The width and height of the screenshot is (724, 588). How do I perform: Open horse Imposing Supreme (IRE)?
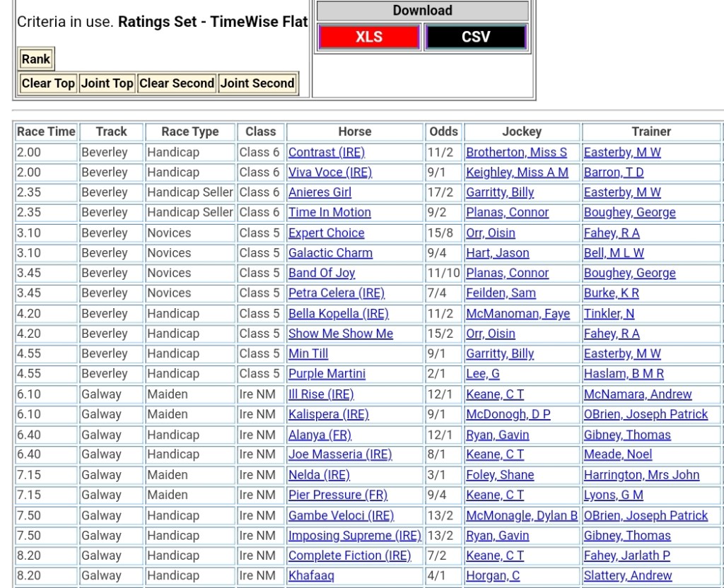coord(354,536)
